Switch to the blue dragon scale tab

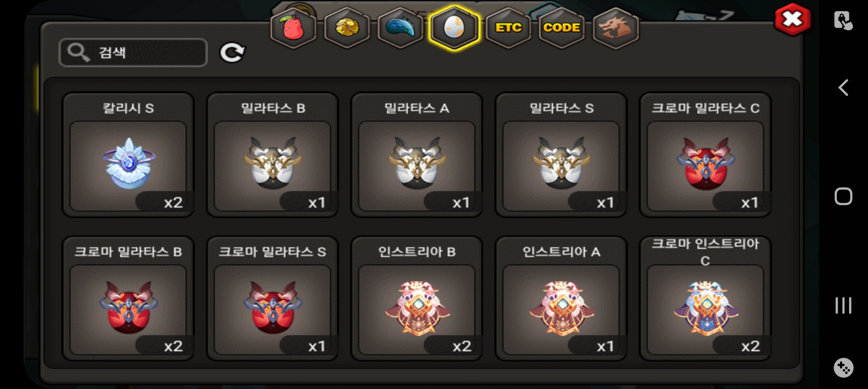point(400,28)
